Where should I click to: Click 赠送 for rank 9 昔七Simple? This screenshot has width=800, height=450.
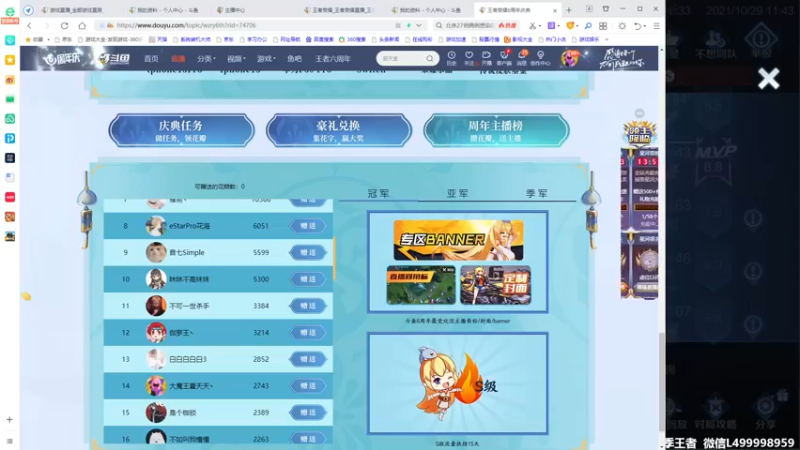click(308, 252)
